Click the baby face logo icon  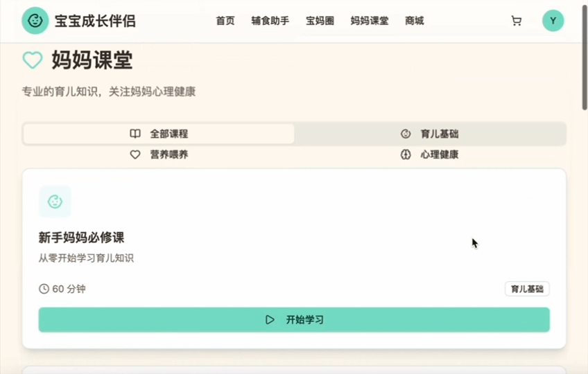[x=35, y=21]
